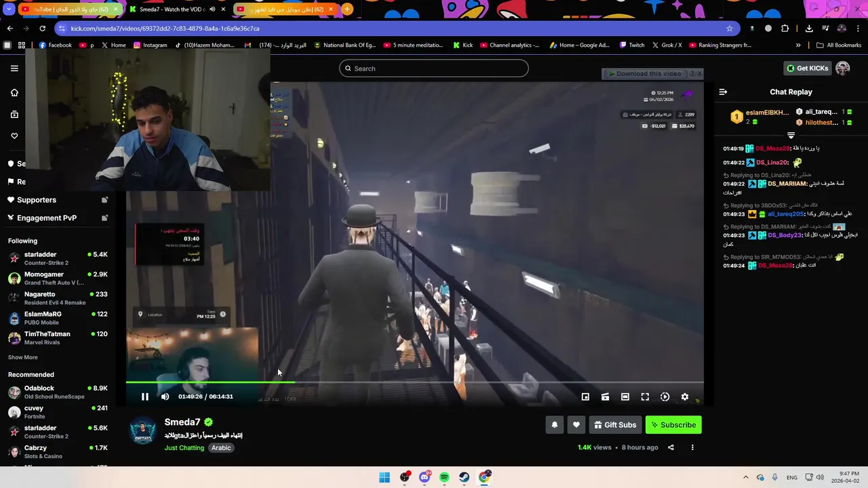The height and width of the screenshot is (488, 868).
Task: Open the Kick sidebar hamburger menu
Action: click(x=14, y=68)
